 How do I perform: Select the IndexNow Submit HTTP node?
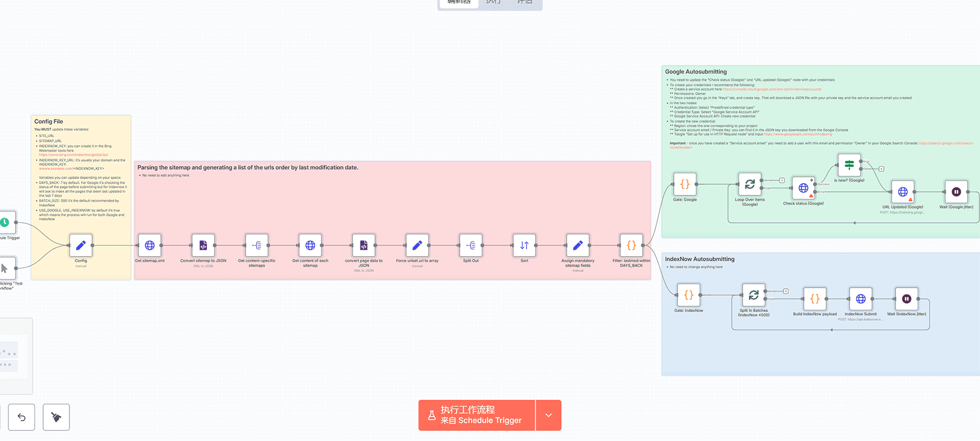click(x=860, y=299)
